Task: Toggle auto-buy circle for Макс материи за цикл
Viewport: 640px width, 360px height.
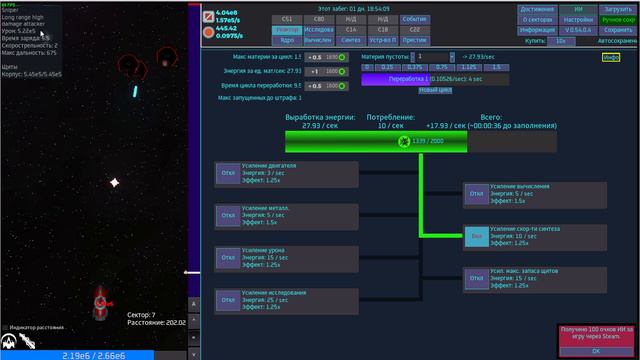Action: pos(342,57)
